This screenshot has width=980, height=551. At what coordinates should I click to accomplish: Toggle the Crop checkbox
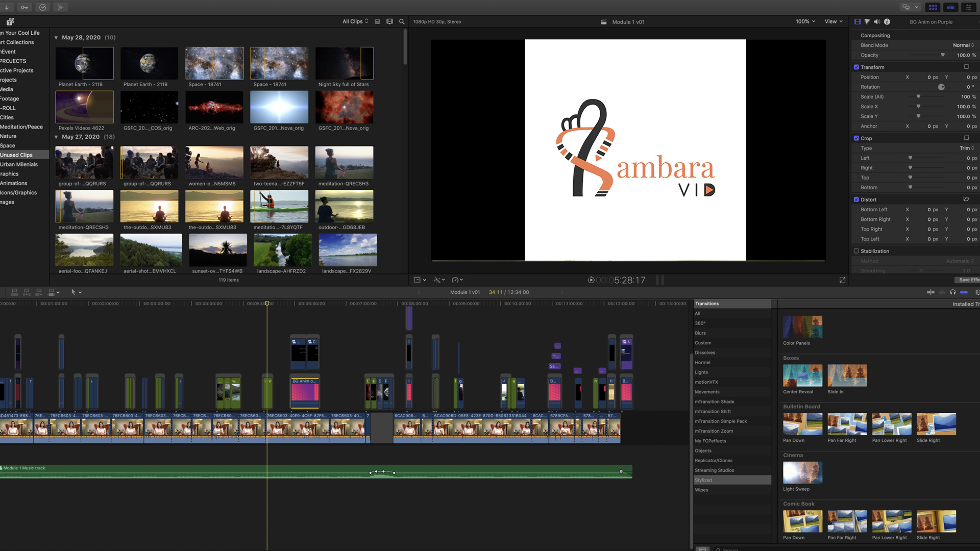click(856, 138)
